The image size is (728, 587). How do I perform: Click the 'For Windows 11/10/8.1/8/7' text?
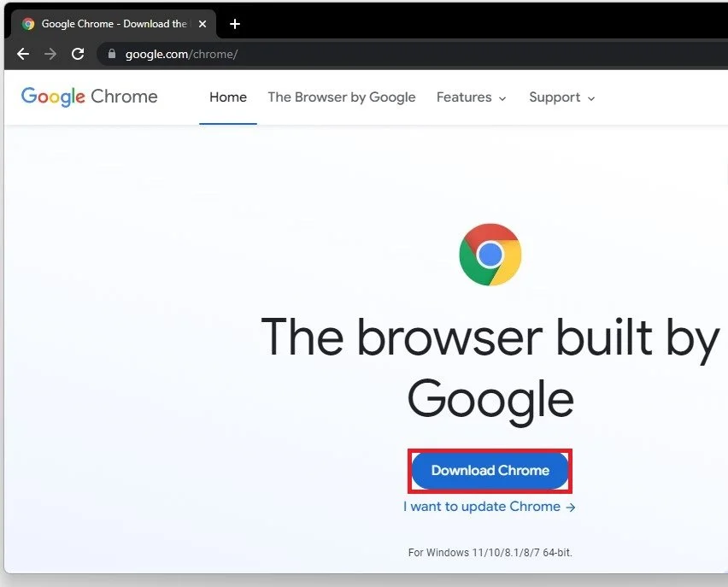[490, 552]
